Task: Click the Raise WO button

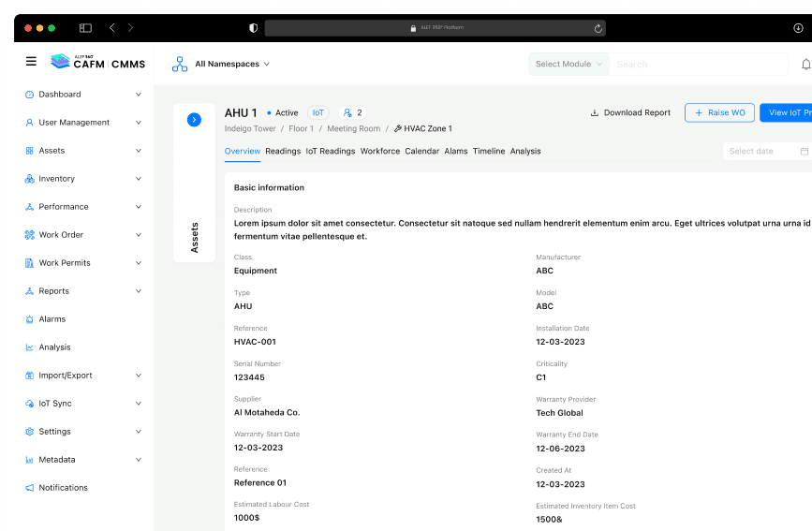Action: [x=719, y=112]
